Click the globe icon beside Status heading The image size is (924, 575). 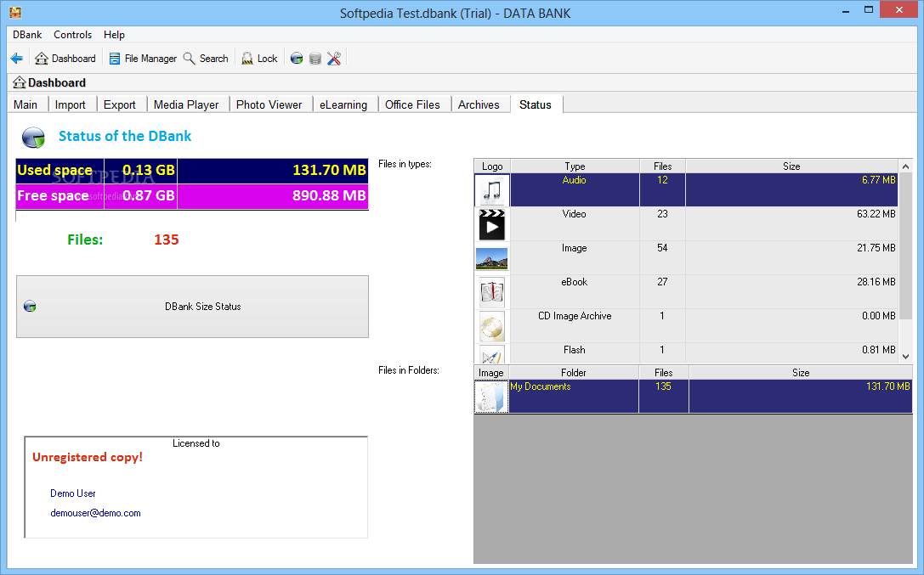coord(33,137)
